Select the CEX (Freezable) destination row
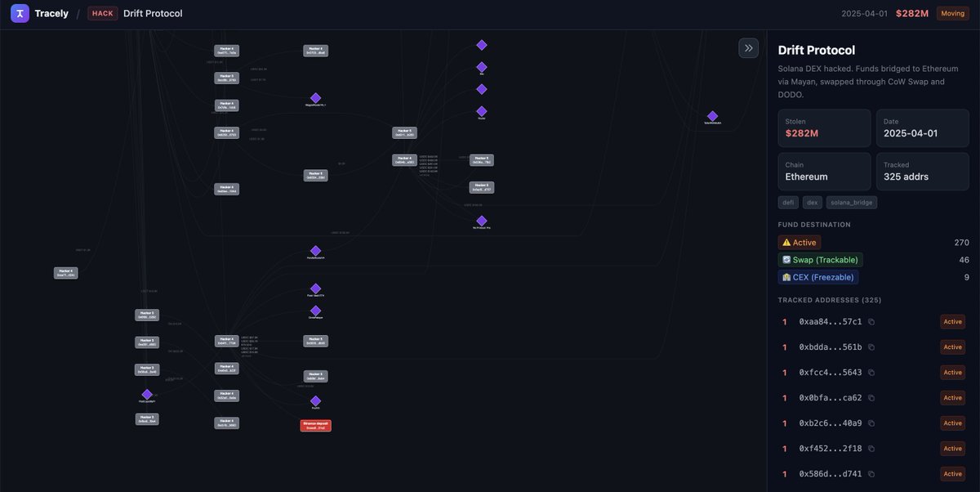The width and height of the screenshot is (980, 492). click(x=873, y=277)
